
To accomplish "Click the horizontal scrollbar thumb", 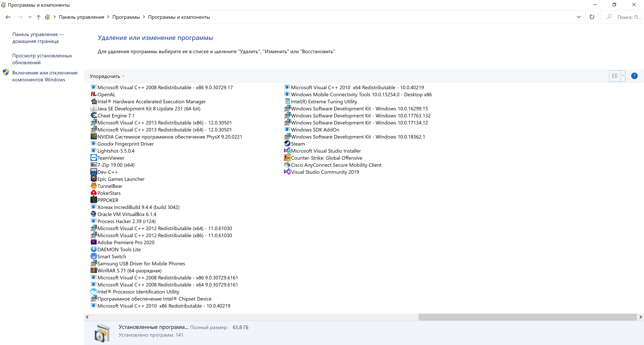I will point(528,317).
